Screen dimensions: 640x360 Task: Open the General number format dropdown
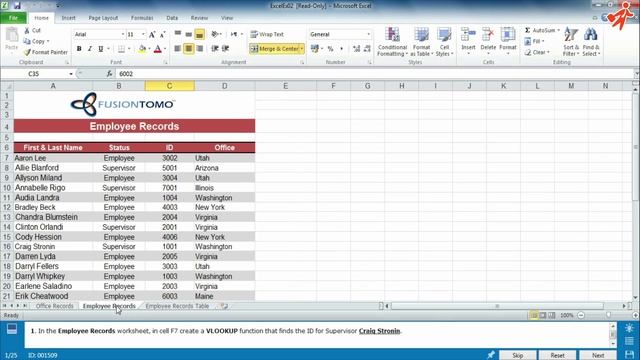point(368,34)
